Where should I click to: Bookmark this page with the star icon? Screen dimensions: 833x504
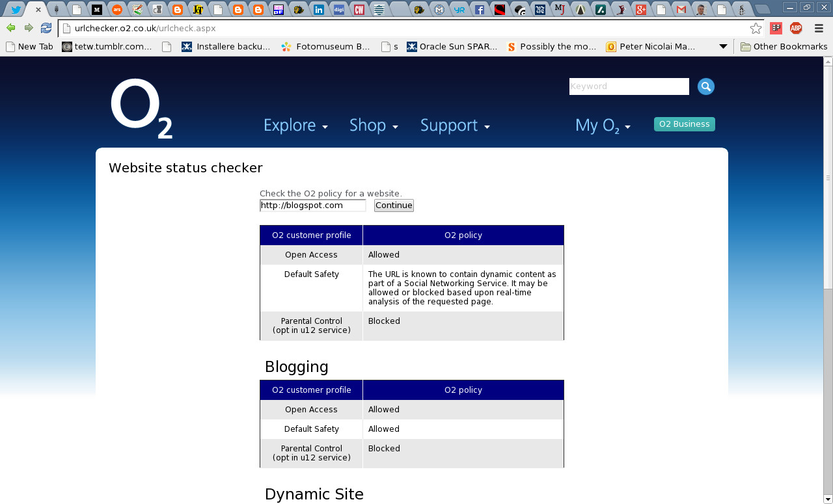(756, 28)
